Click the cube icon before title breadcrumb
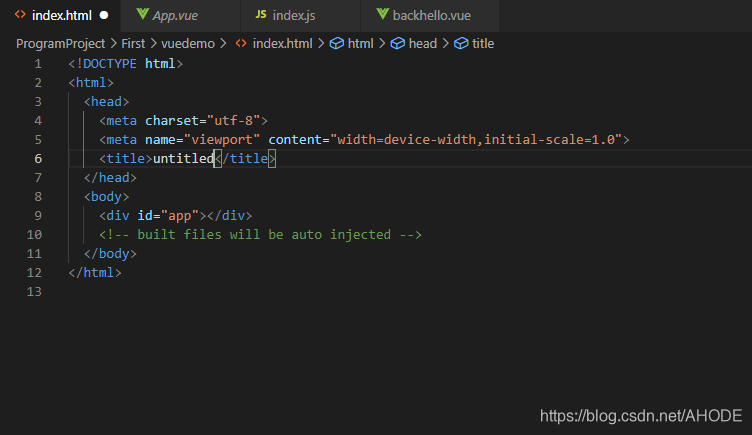 pyautogui.click(x=461, y=44)
